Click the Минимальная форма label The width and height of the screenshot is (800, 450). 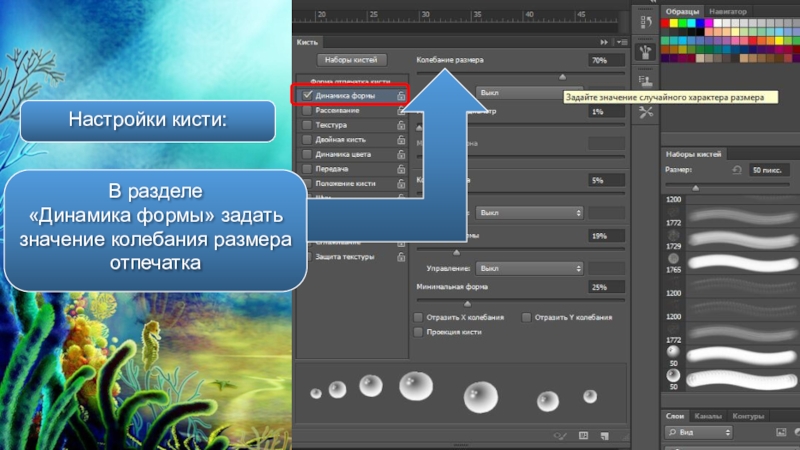point(452,287)
